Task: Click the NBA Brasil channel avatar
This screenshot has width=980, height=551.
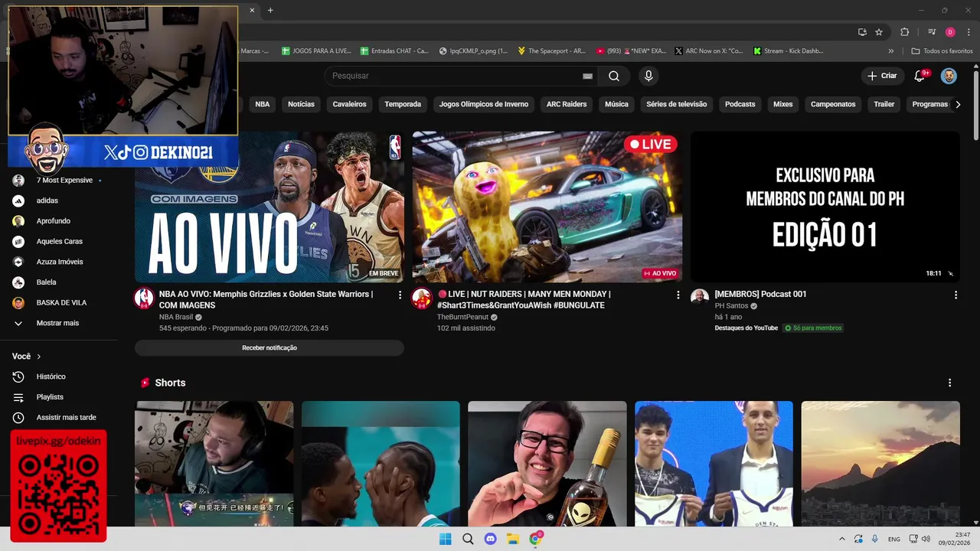Action: [144, 298]
